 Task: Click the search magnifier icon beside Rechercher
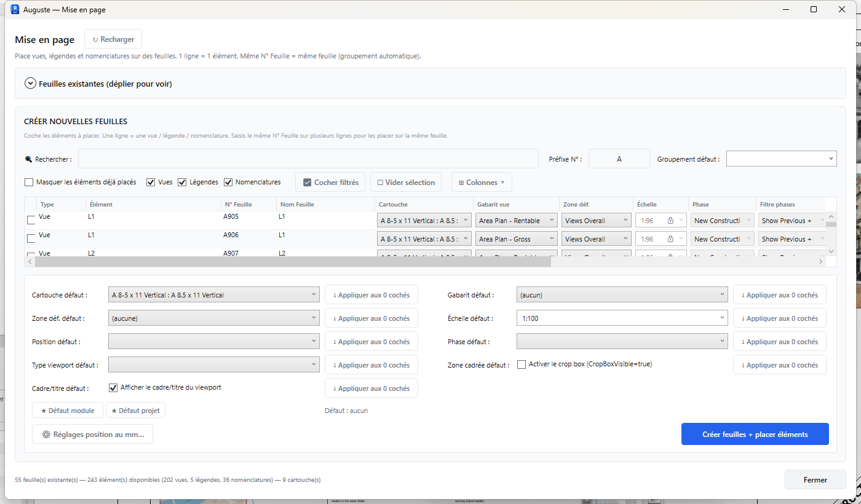(28, 159)
